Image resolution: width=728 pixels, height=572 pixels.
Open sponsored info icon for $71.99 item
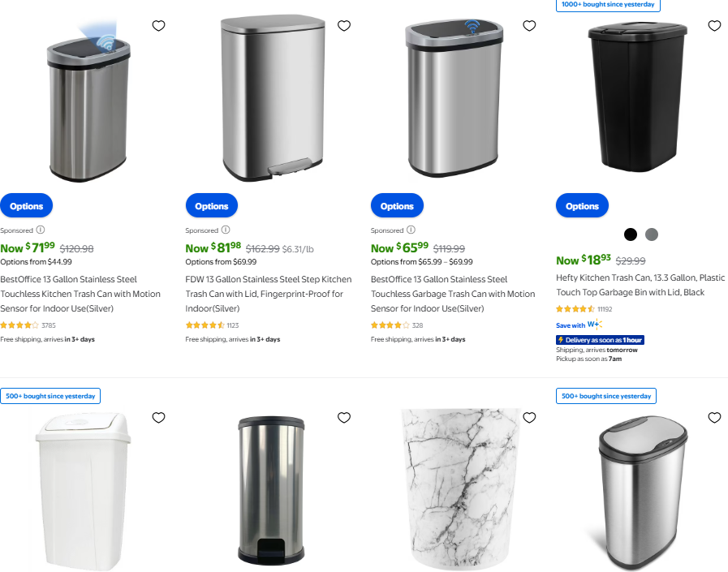[41, 230]
